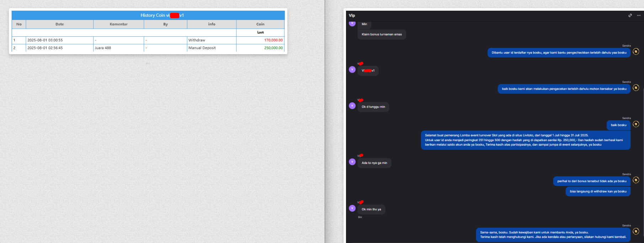Click the 'Ok d tunggu min' chat bubble
The height and width of the screenshot is (243, 644).
click(x=373, y=107)
